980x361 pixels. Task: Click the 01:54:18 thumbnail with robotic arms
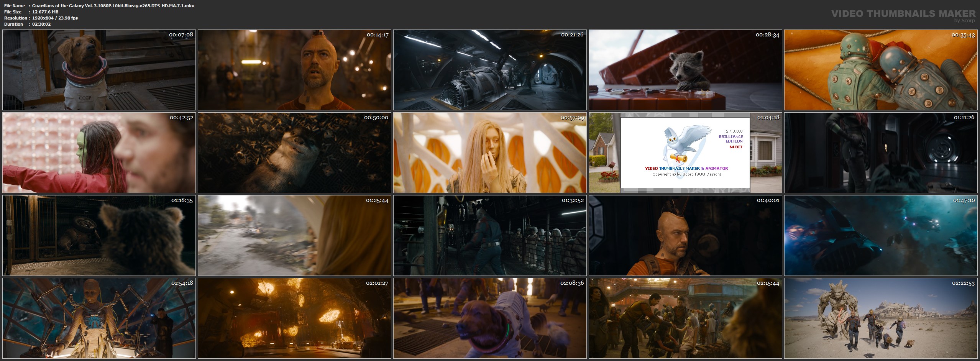pyautogui.click(x=99, y=318)
